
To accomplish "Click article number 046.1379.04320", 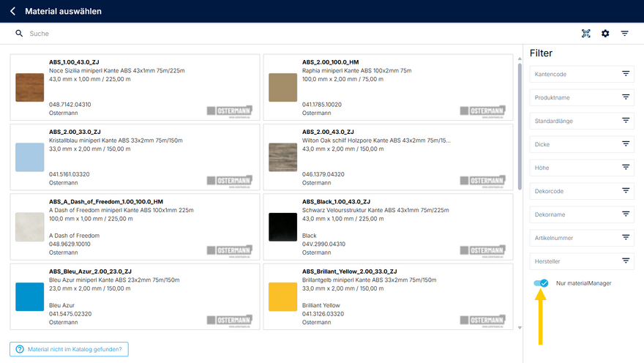I will click(x=323, y=174).
